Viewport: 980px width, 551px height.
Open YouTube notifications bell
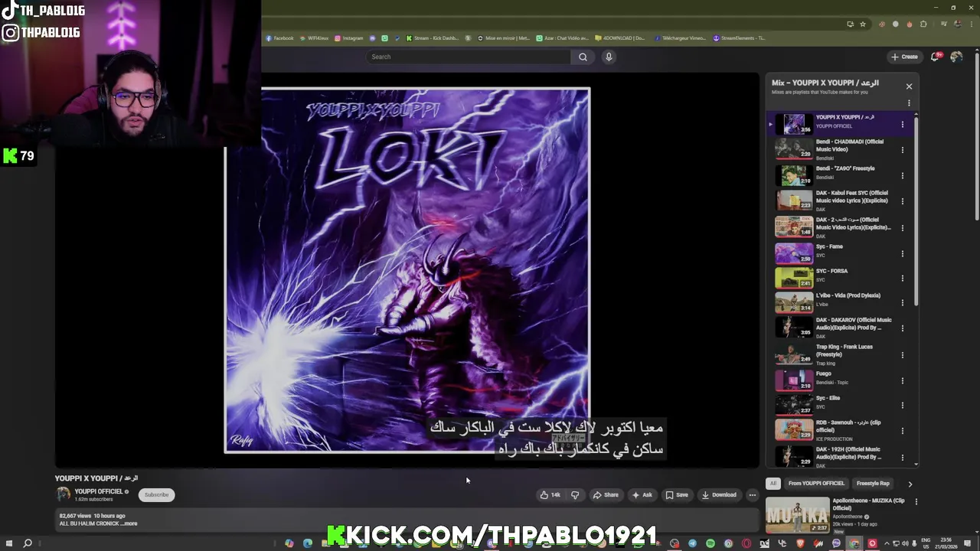[x=936, y=57]
